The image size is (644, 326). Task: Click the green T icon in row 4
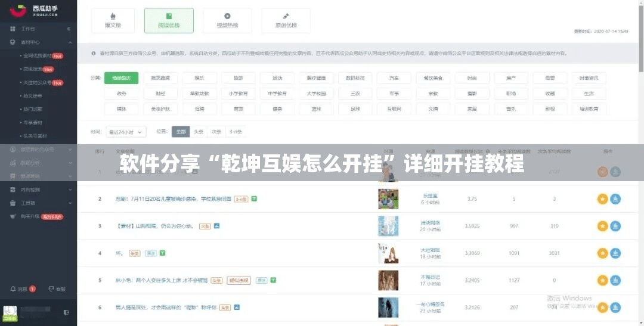click(163, 253)
